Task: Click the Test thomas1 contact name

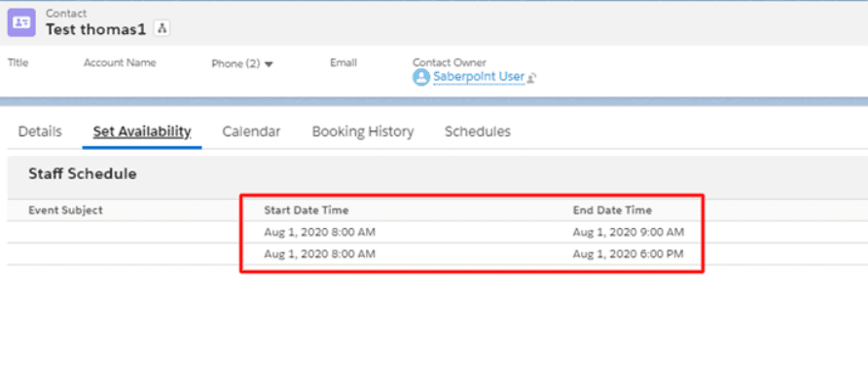Action: point(95,29)
